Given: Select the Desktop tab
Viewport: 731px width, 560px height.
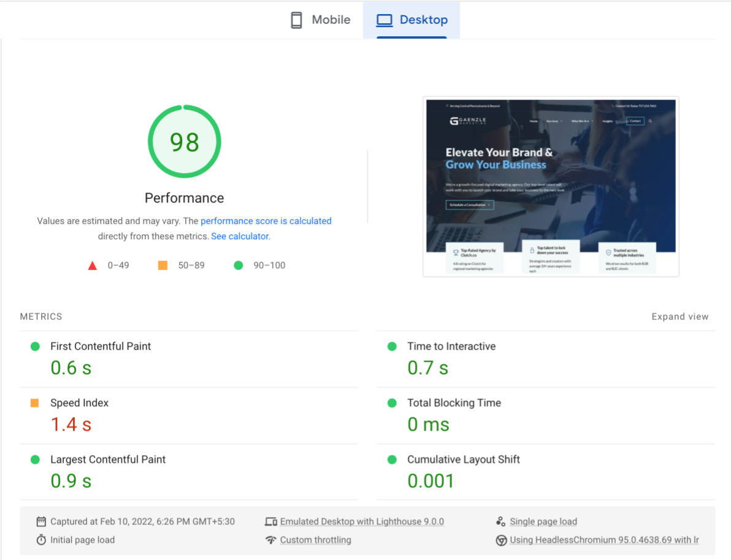Looking at the screenshot, I should pyautogui.click(x=411, y=20).
